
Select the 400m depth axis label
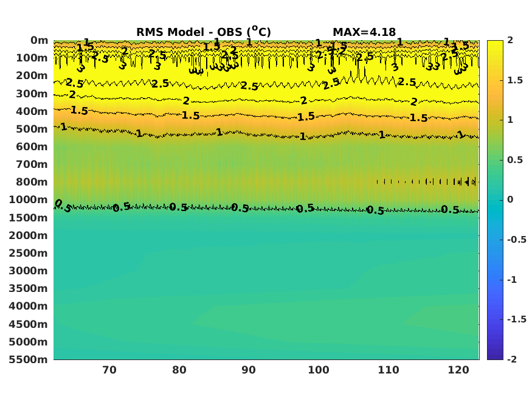[x=32, y=111]
